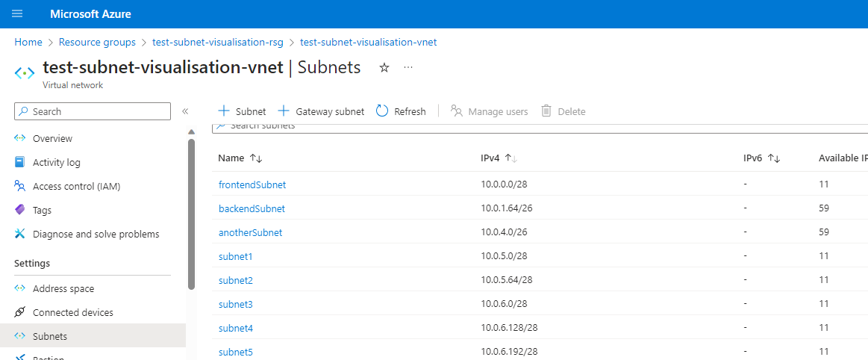This screenshot has width=868, height=360.
Task: Add a new Subnet button
Action: pos(242,111)
